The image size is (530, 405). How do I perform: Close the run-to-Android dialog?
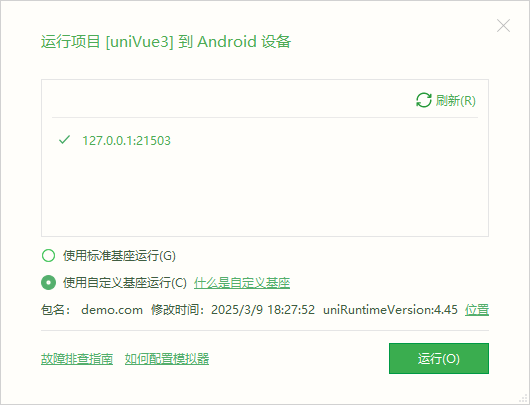point(503,26)
